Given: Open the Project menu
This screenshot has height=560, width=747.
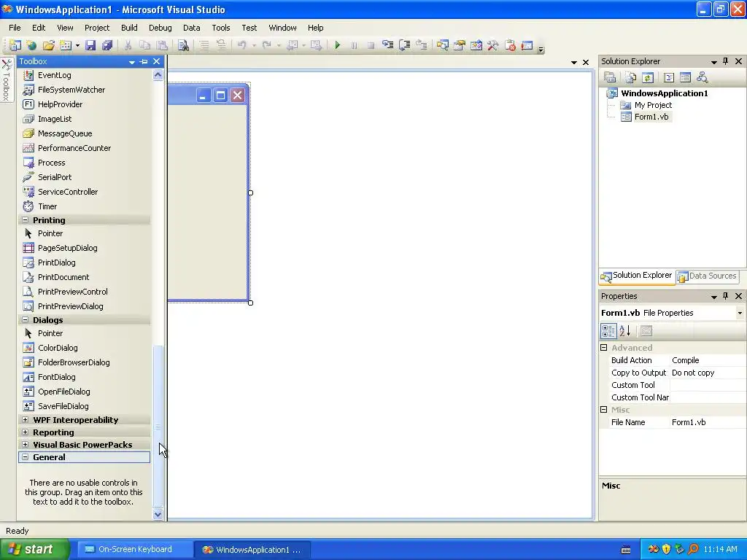Looking at the screenshot, I should click(97, 28).
